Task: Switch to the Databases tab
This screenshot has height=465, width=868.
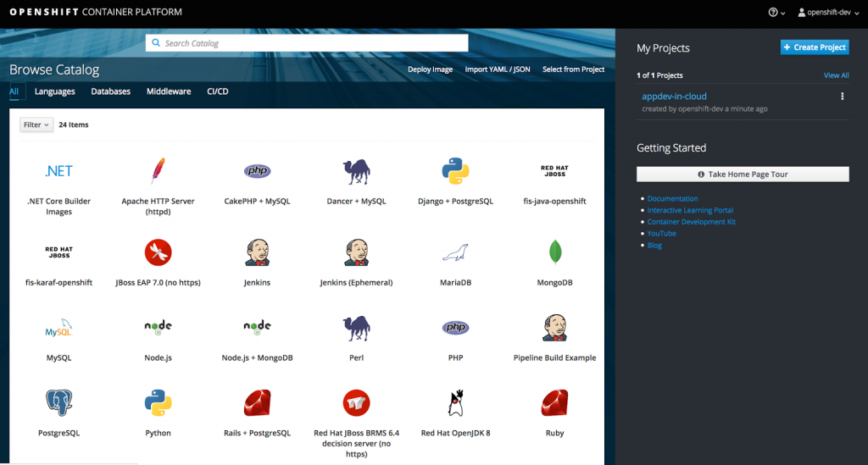Action: [x=111, y=91]
